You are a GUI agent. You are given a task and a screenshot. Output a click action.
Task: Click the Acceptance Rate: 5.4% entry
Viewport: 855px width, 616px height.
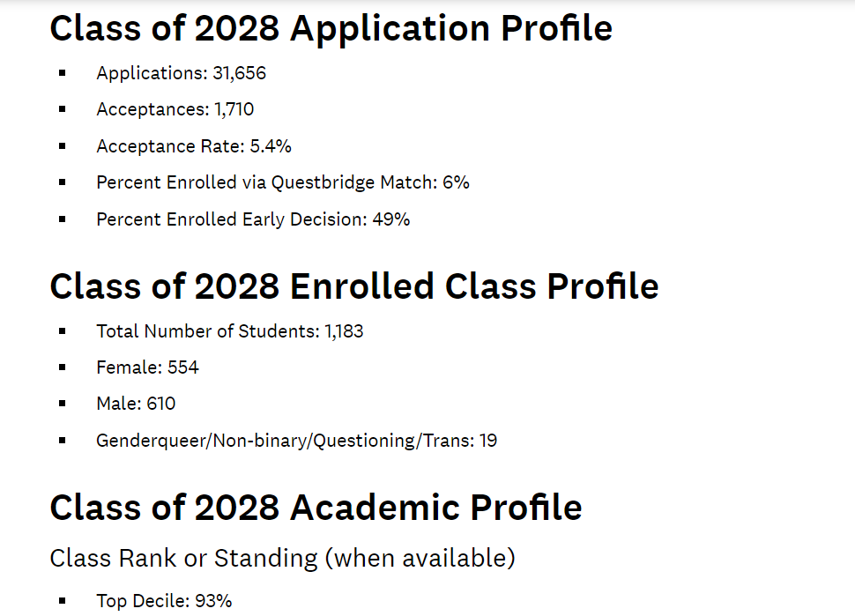[x=194, y=146]
